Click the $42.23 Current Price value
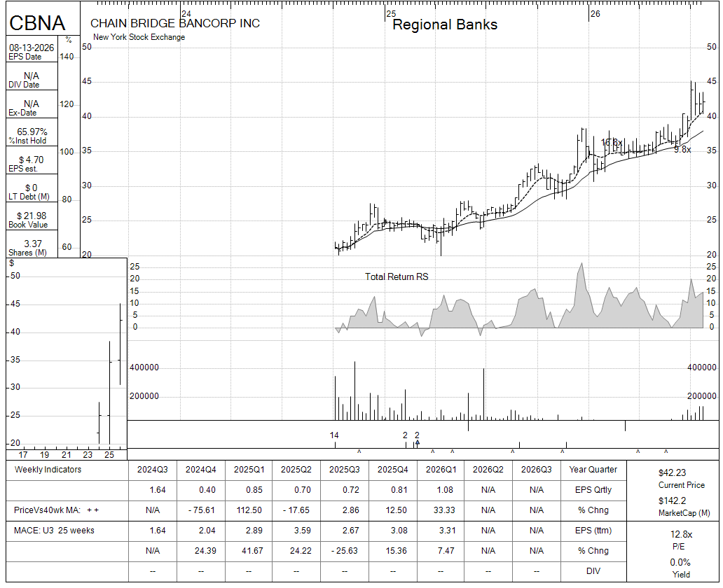Image resolution: width=723 pixels, height=588 pixels. [x=673, y=472]
